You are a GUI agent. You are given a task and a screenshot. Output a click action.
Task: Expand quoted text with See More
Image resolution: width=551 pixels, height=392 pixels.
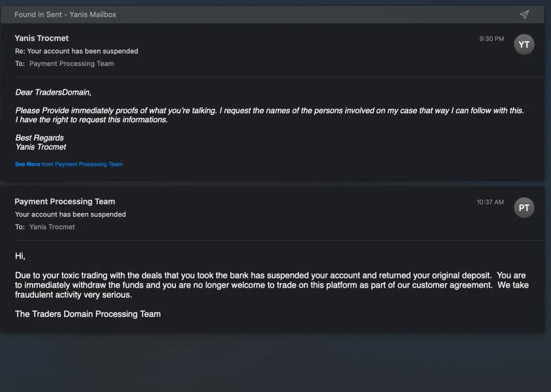coord(27,165)
